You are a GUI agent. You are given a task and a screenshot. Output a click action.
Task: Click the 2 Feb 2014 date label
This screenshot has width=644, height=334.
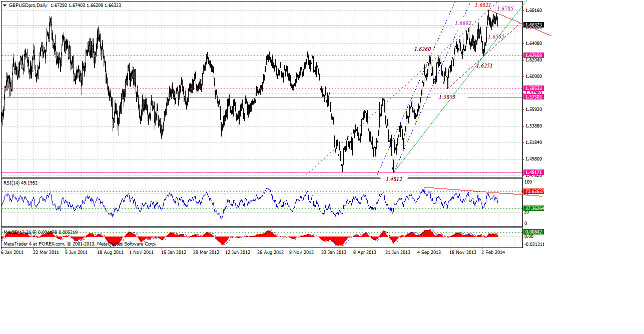(x=493, y=252)
